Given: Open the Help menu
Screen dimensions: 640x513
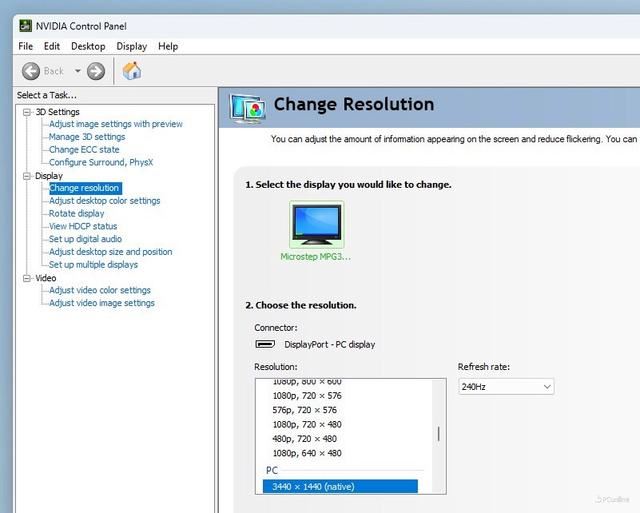Looking at the screenshot, I should pos(168,46).
